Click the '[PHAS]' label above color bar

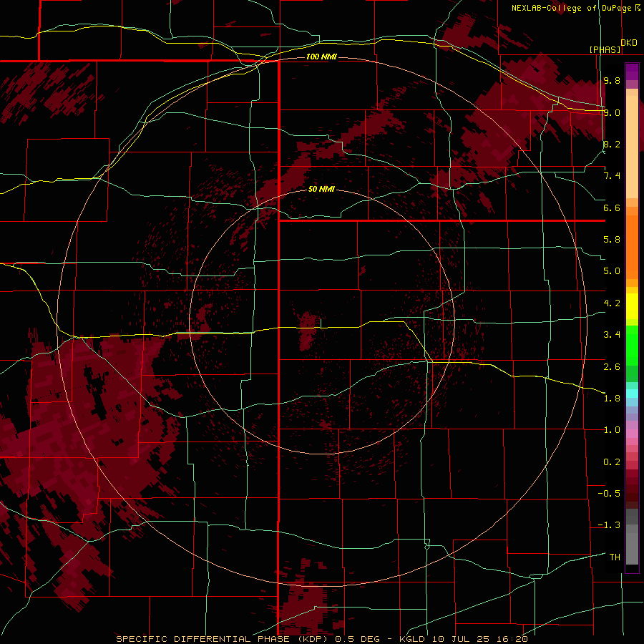pyautogui.click(x=605, y=49)
